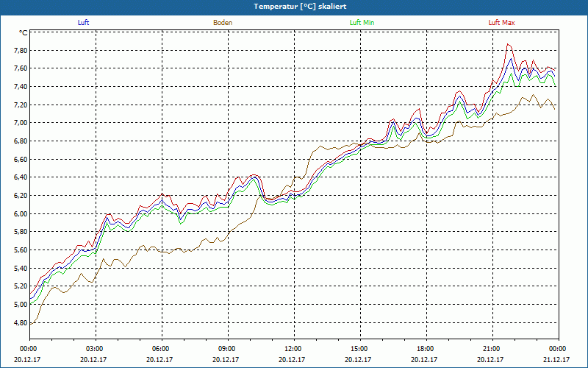The width and height of the screenshot is (588, 368).
Task: Click the 7,80 y-axis label
Action: [x=21, y=50]
